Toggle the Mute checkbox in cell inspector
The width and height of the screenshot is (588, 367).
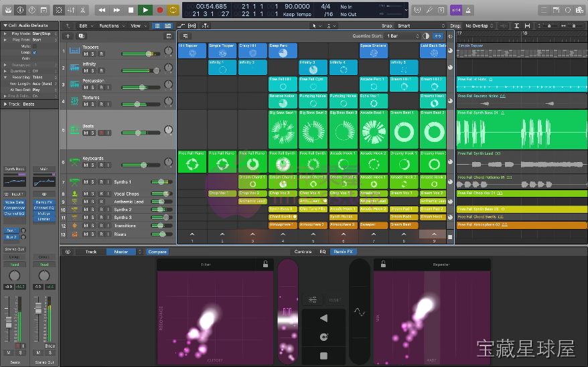coord(35,46)
